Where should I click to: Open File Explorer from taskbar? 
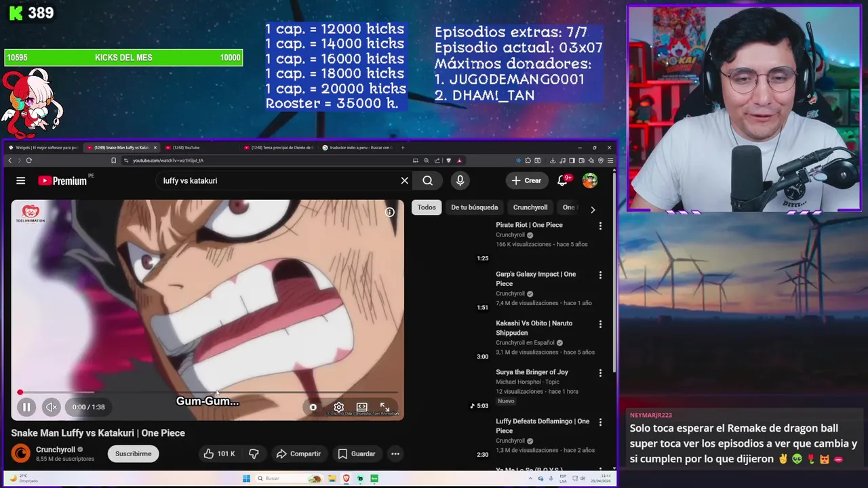tap(334, 479)
